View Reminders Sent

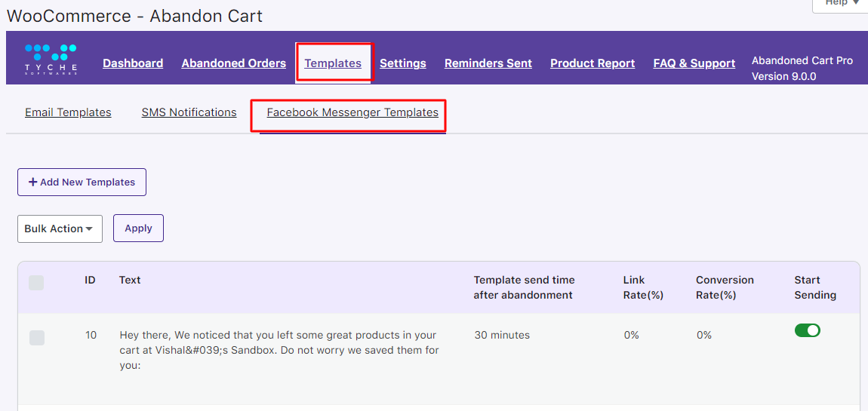[x=488, y=63]
